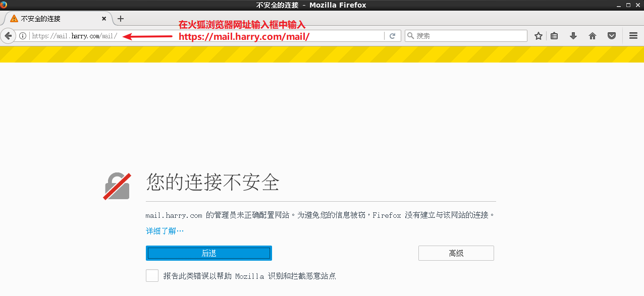Bookmark this page with star
Screen dimensions: 644x296
tap(539, 36)
